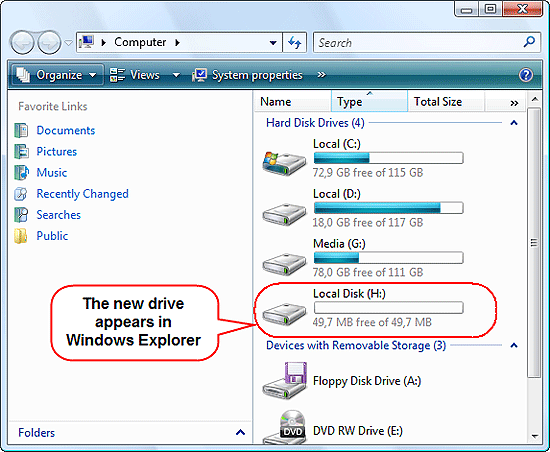
Task: Click the Local (C:) usage bar
Action: click(388, 158)
